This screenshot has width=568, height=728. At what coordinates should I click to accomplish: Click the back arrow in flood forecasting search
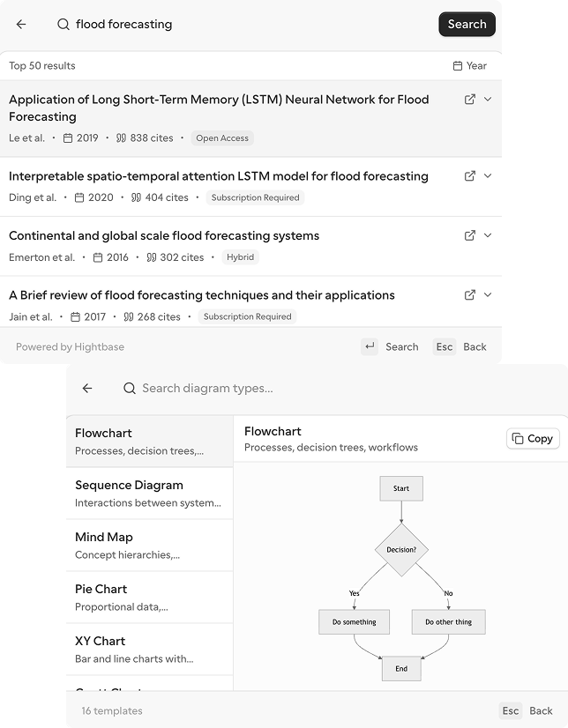coord(21,25)
